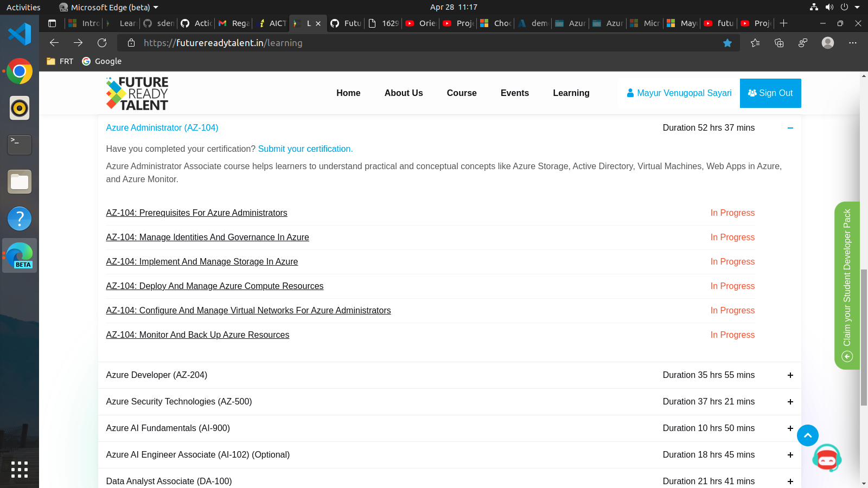Click the Sign Out button

tap(770, 93)
